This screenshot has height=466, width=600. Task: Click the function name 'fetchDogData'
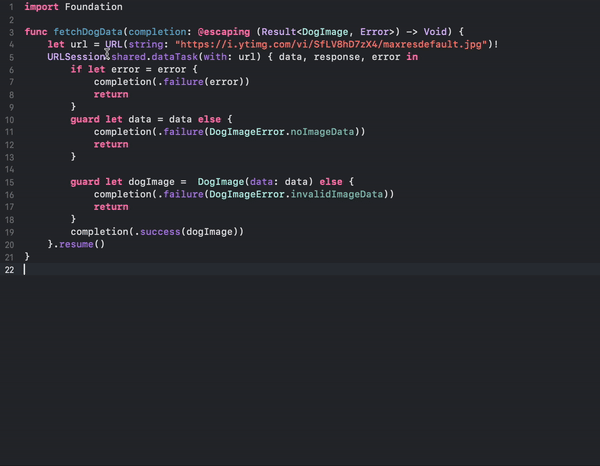[88, 32]
